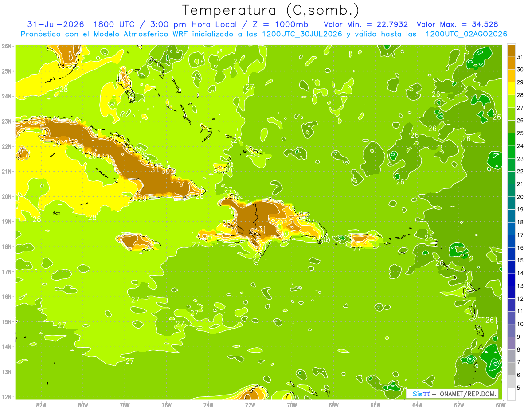Click the 74W longitude axis label
This screenshot has width=532, height=411.
pos(208,405)
